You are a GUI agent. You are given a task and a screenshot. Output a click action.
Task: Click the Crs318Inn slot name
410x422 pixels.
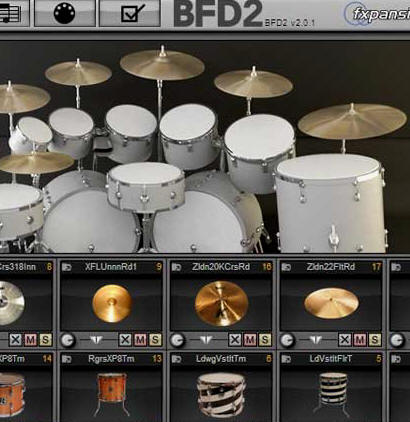pos(18,267)
